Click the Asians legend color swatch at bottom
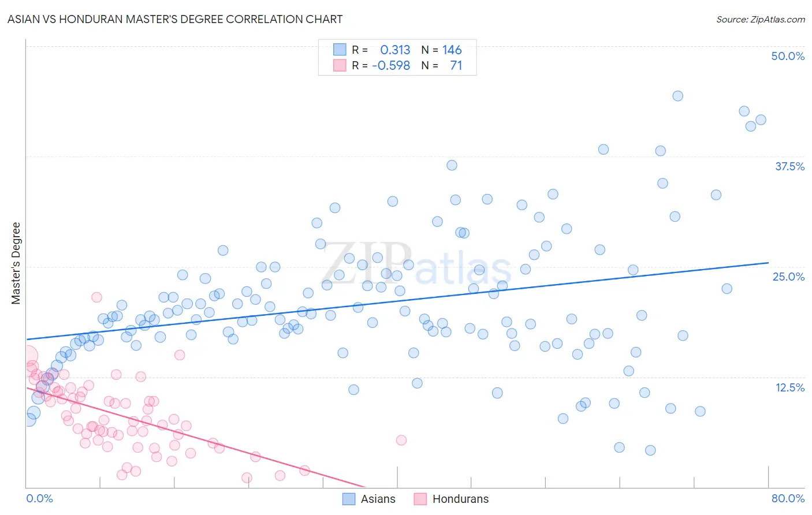Image resolution: width=812 pixels, height=515 pixels. 349,499
